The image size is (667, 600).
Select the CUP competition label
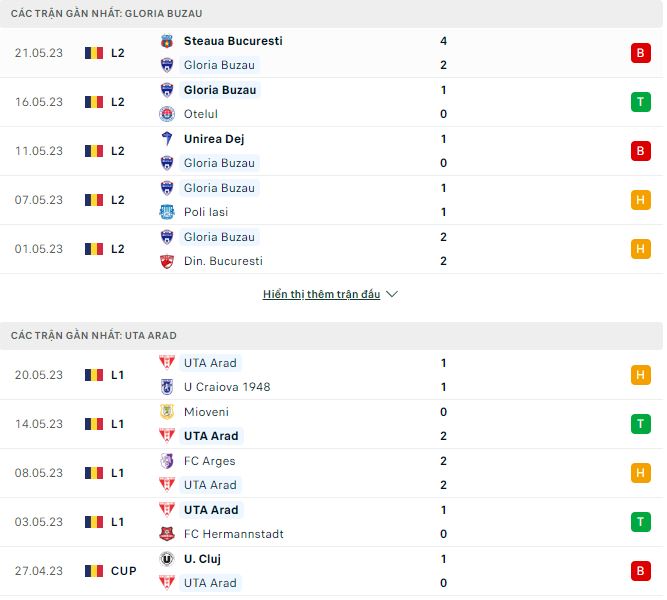(124, 571)
